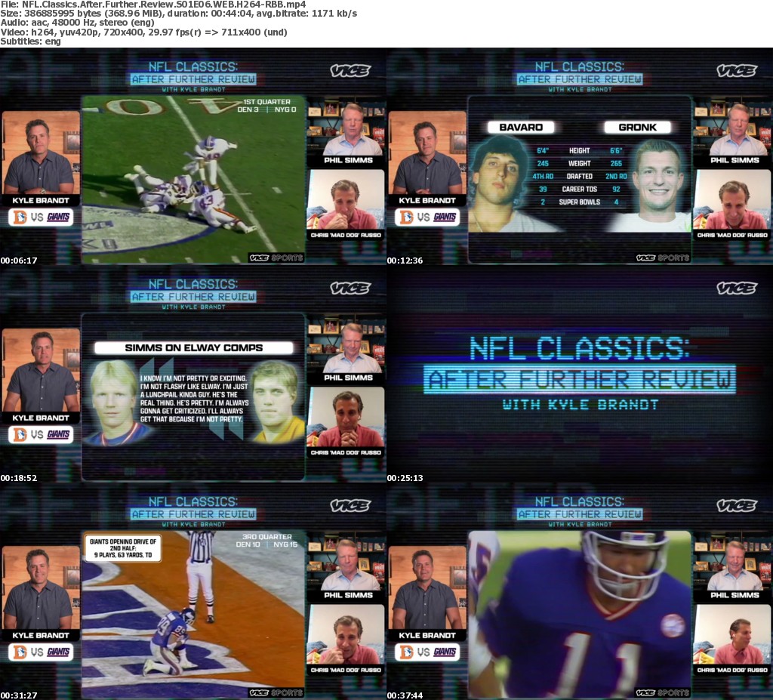Click the VICE logo on the 00:25:13 title card
The height and width of the screenshot is (700, 773).
(x=736, y=288)
